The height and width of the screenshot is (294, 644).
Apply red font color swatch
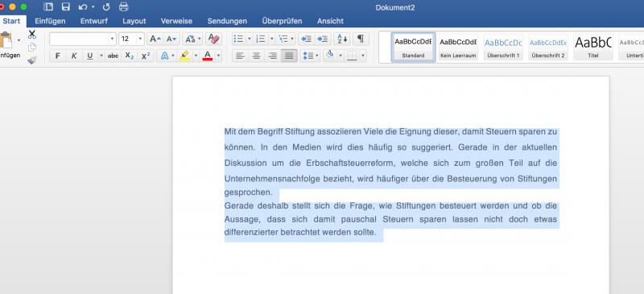coord(208,56)
